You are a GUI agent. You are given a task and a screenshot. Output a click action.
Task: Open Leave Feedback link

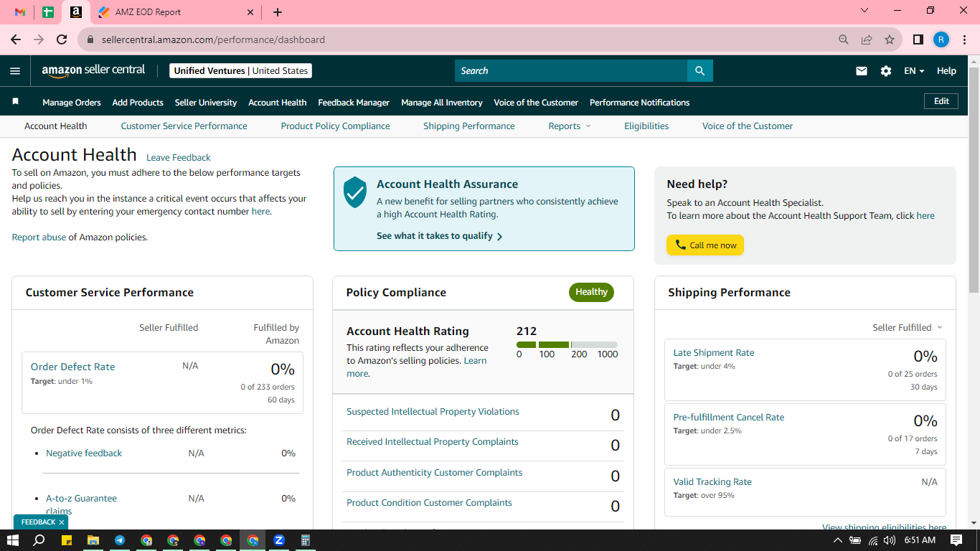(179, 157)
